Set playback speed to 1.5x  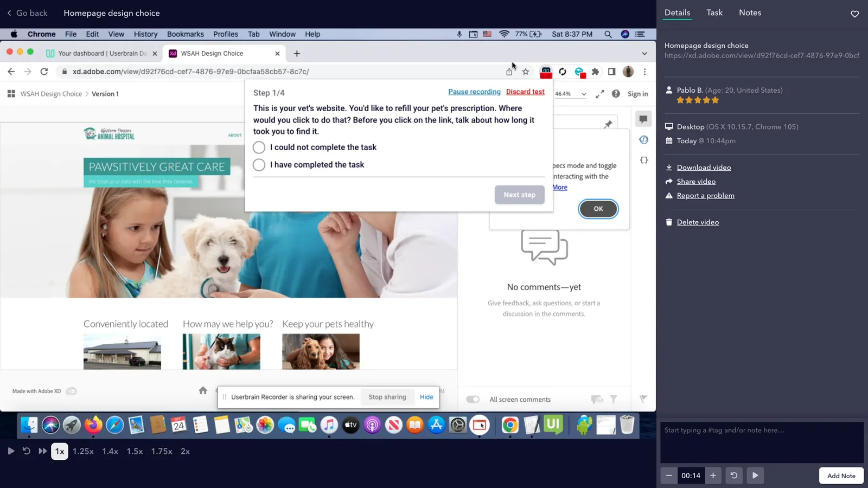coord(135,451)
